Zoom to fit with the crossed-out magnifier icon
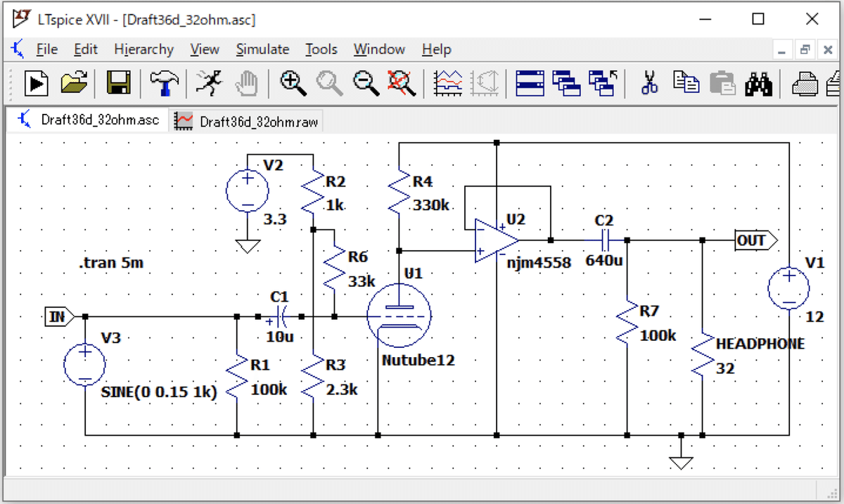Image resolution: width=844 pixels, height=504 pixels. tap(402, 83)
